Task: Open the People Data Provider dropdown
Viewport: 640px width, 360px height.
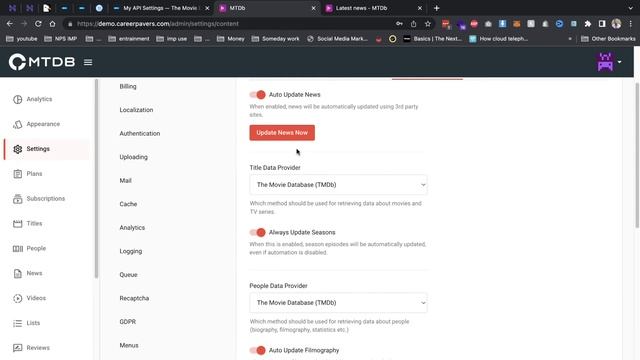Action: tap(338, 303)
